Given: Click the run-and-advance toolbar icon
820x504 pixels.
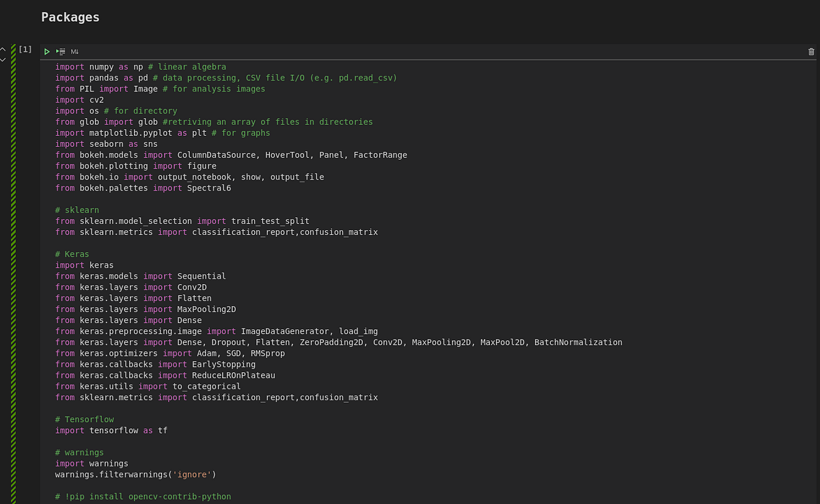Looking at the screenshot, I should coord(60,51).
